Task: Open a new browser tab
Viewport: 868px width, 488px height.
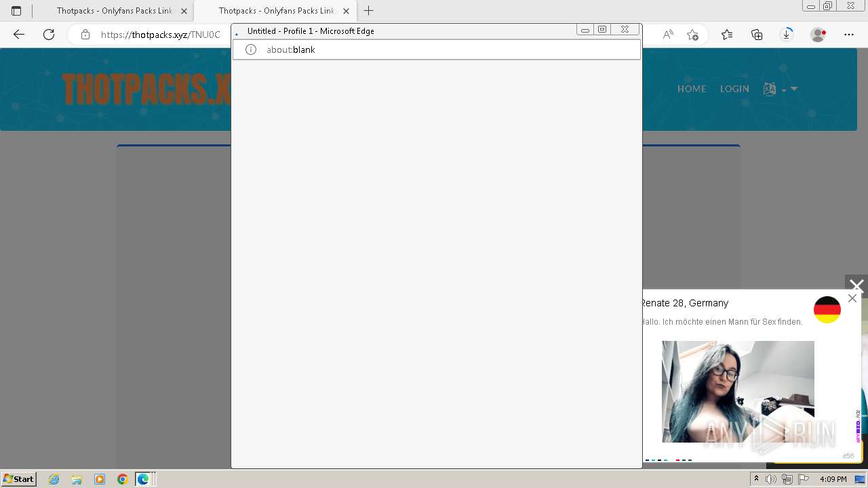Action: pyautogui.click(x=369, y=11)
